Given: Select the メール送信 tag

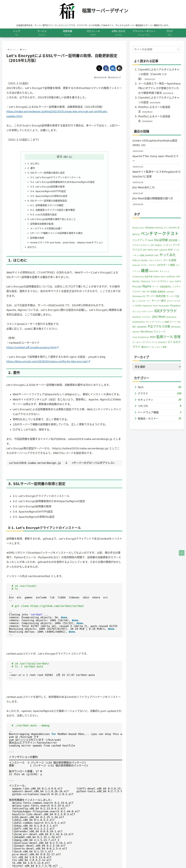Looking at the screenshot, I should tap(170, 260).
